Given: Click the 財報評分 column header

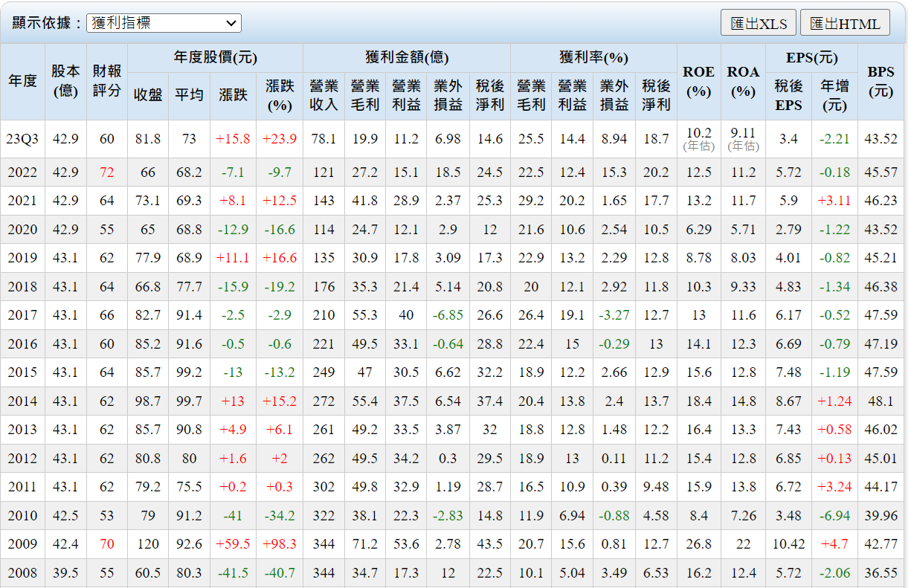Looking at the screenshot, I should pos(106,81).
